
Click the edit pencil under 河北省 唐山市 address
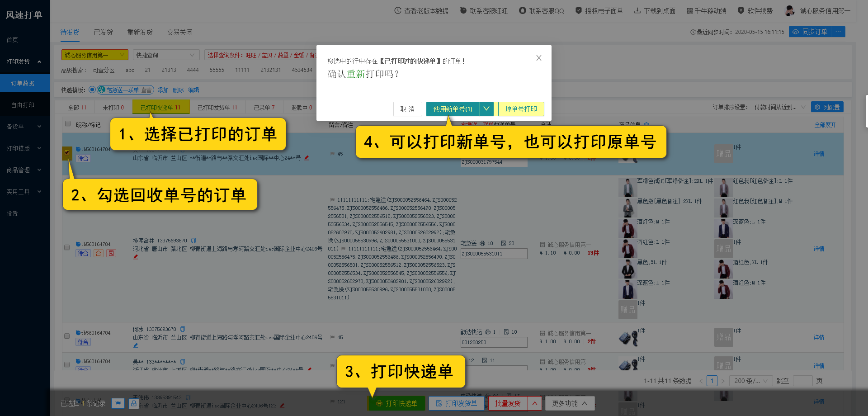136,257
